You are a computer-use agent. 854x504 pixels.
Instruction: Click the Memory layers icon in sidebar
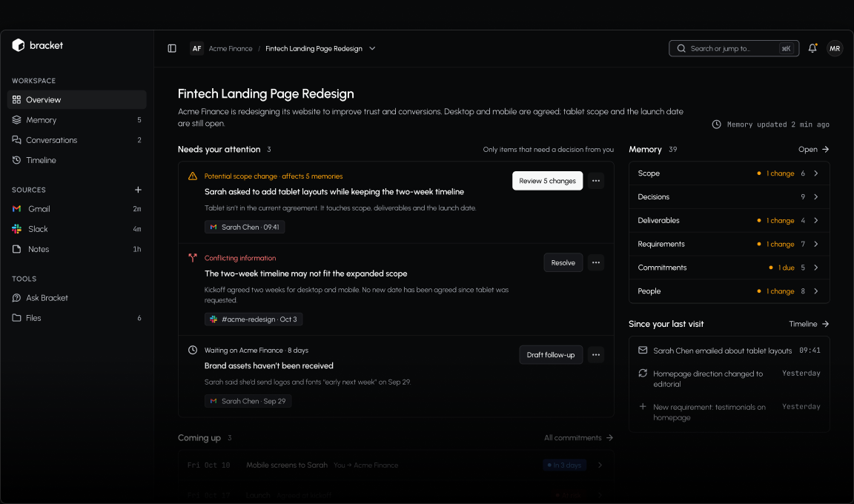pos(17,120)
